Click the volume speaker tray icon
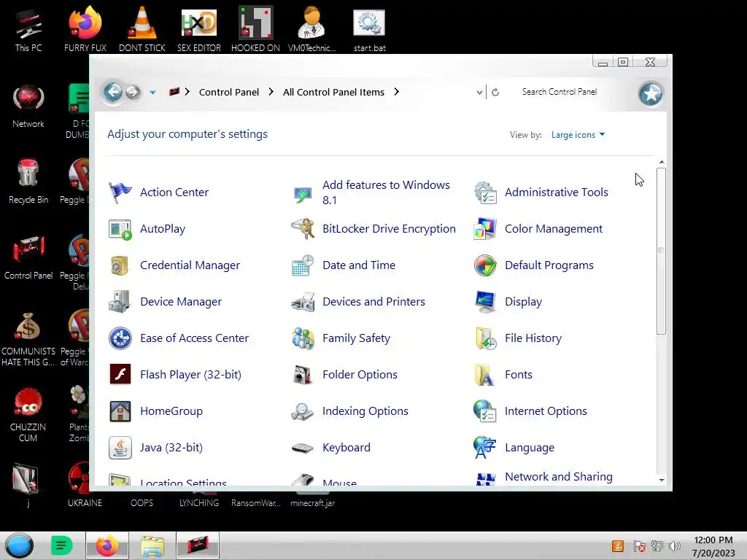The width and height of the screenshot is (747, 560). 674,546
